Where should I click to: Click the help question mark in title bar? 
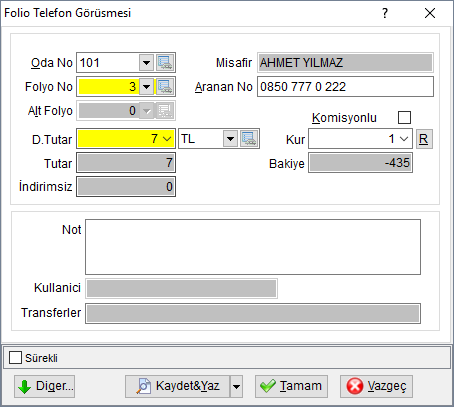[x=385, y=13]
